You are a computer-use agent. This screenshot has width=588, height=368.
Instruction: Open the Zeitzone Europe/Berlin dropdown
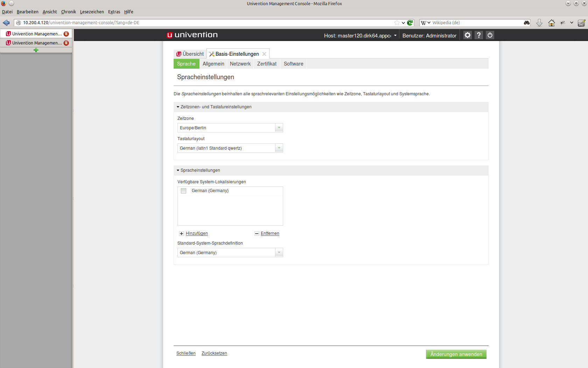click(279, 128)
